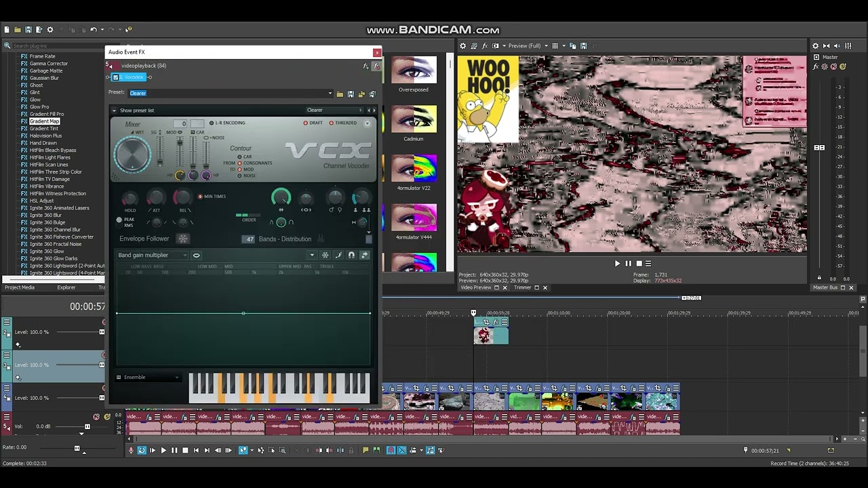Open the overlays grid icon in preview toolbar
Viewport: 868px width, 488px height.
point(555,46)
